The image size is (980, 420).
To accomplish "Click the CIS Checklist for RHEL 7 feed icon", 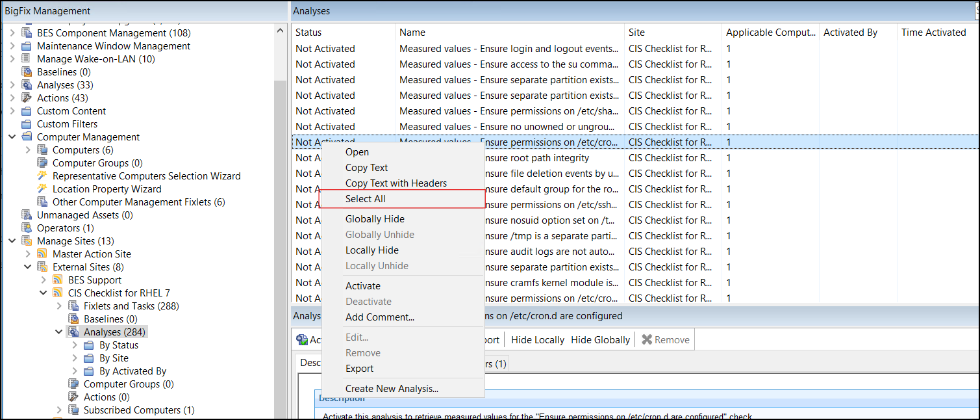I will (x=58, y=293).
